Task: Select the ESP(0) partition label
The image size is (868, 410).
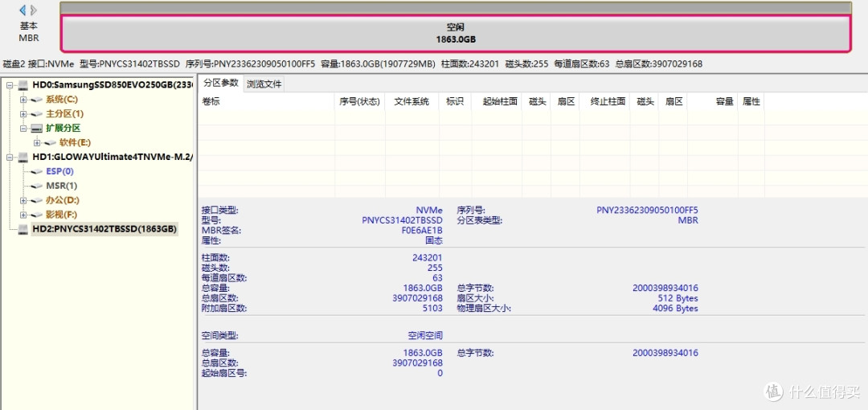Action: pos(59,172)
